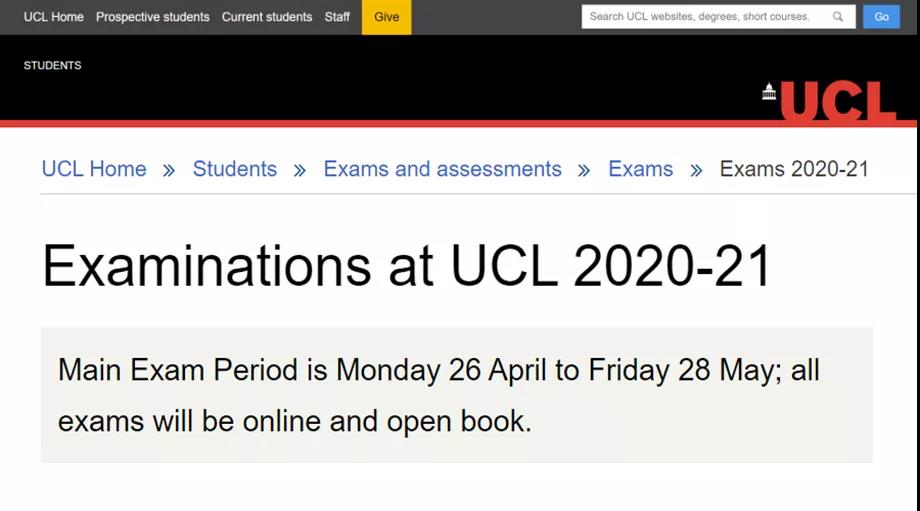
Task: Click the Examinations at UCL 2020-21 heading
Action: pyautogui.click(x=407, y=266)
